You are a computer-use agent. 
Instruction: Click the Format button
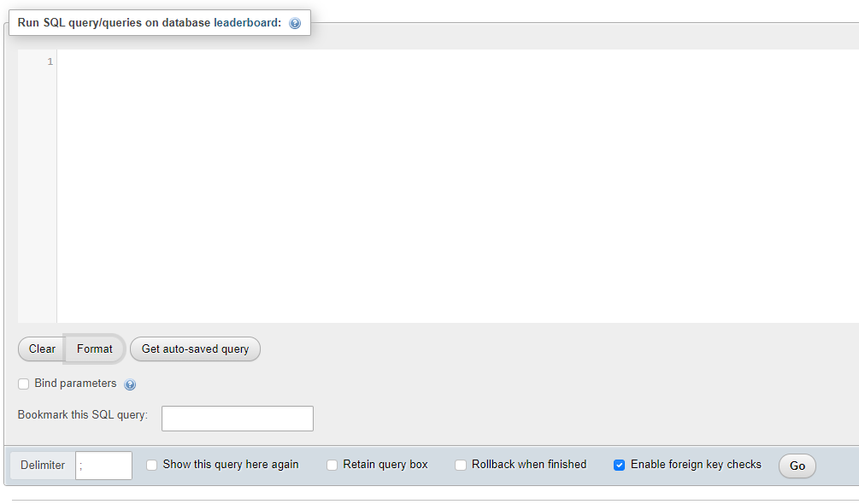click(94, 349)
